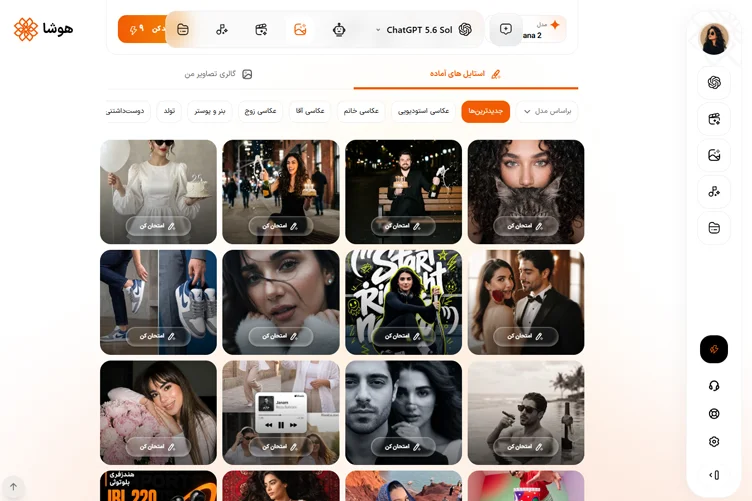Open the lifebuoy help icon in sidebar
752x501 pixels.
pyautogui.click(x=714, y=414)
